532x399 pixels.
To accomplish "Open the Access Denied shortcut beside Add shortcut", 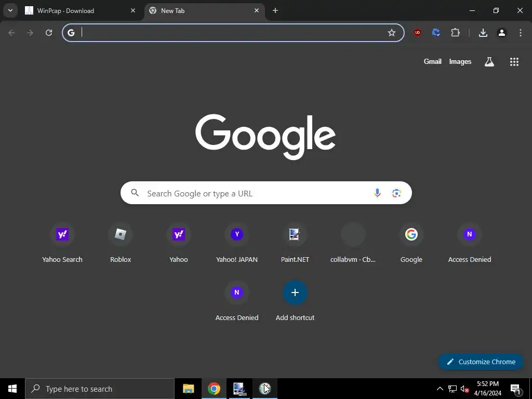I will (x=237, y=301).
